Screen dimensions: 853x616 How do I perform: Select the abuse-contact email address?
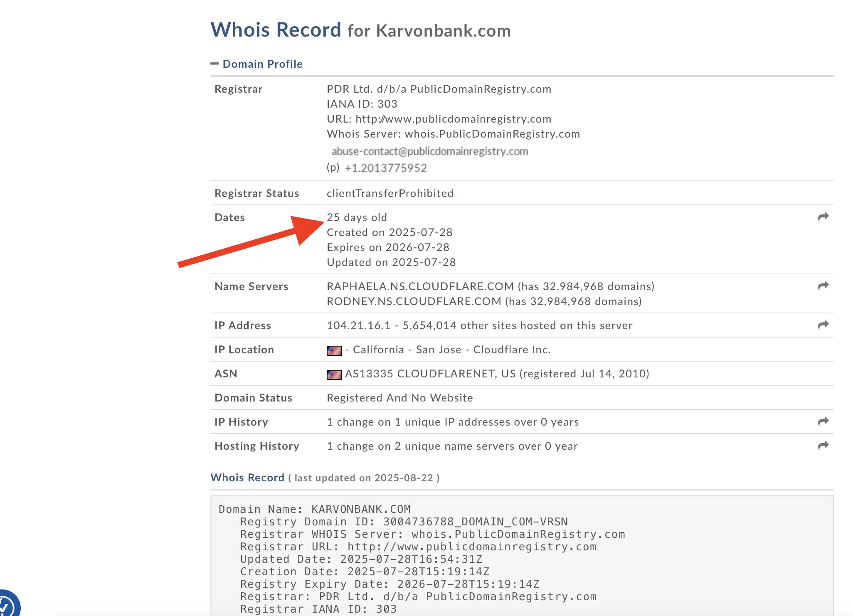[x=430, y=151]
